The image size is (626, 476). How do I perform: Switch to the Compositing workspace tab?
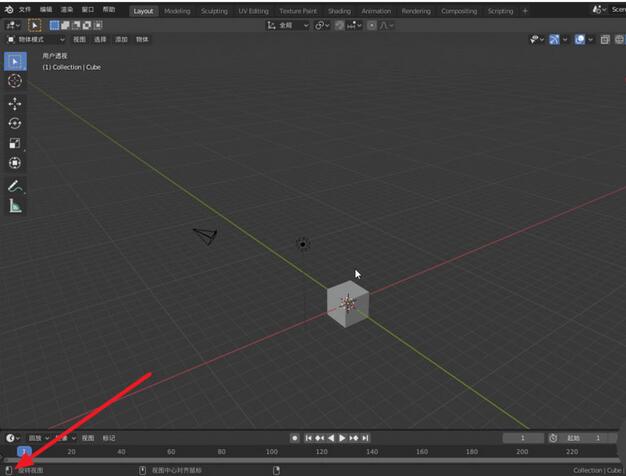tap(459, 11)
